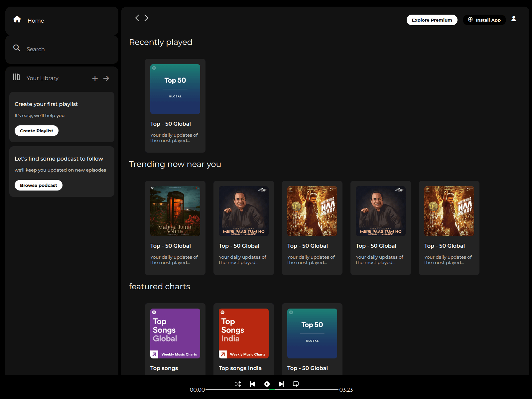
Task: Click the Your Library stacked-books icon
Action: 17,77
